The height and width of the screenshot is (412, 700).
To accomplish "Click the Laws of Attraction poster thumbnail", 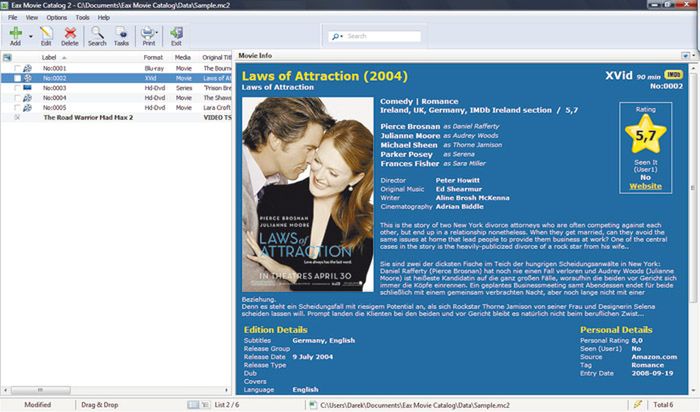I will 308,195.
